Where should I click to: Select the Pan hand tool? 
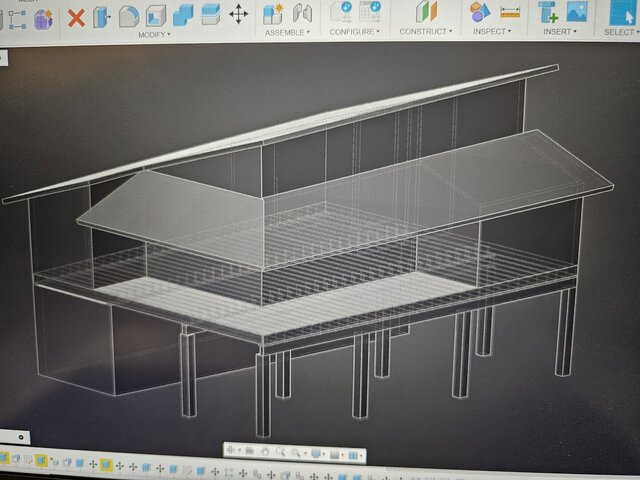[265, 451]
